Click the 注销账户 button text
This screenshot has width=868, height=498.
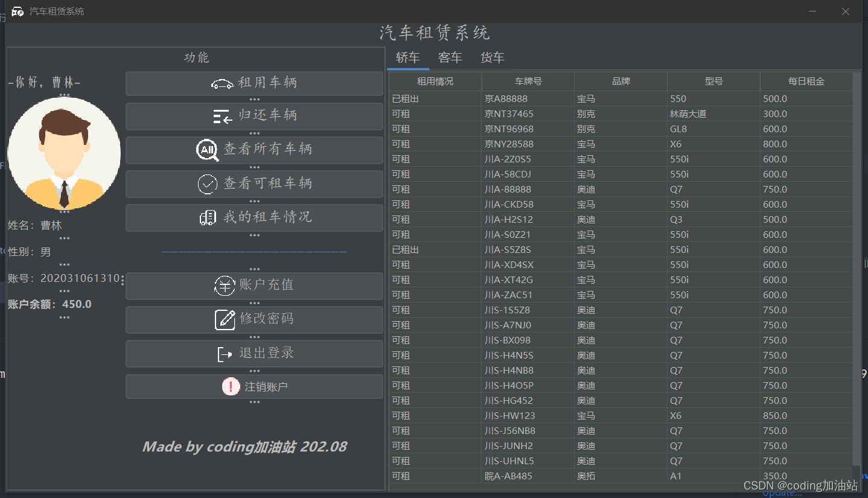tap(266, 387)
